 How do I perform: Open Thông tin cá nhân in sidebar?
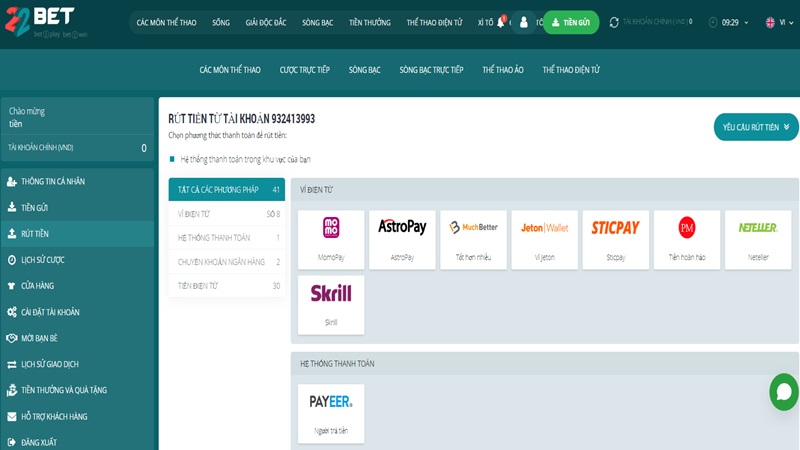[77, 182]
